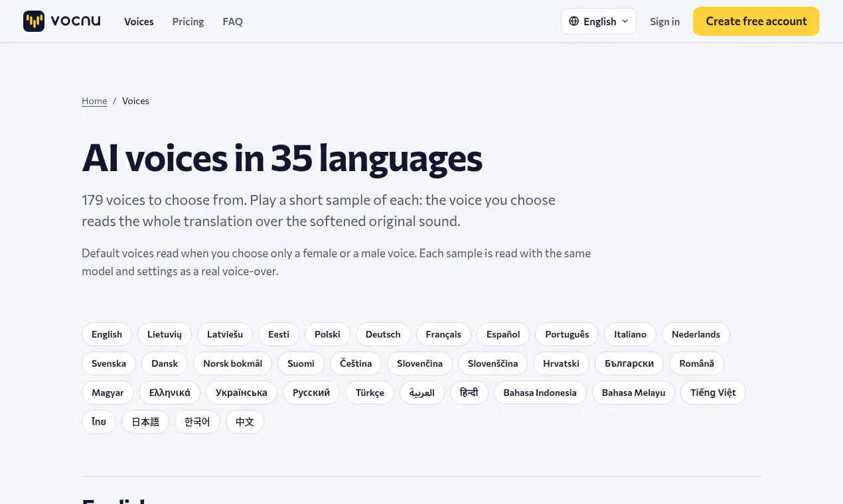Choose the Українська language chip

[x=242, y=393]
